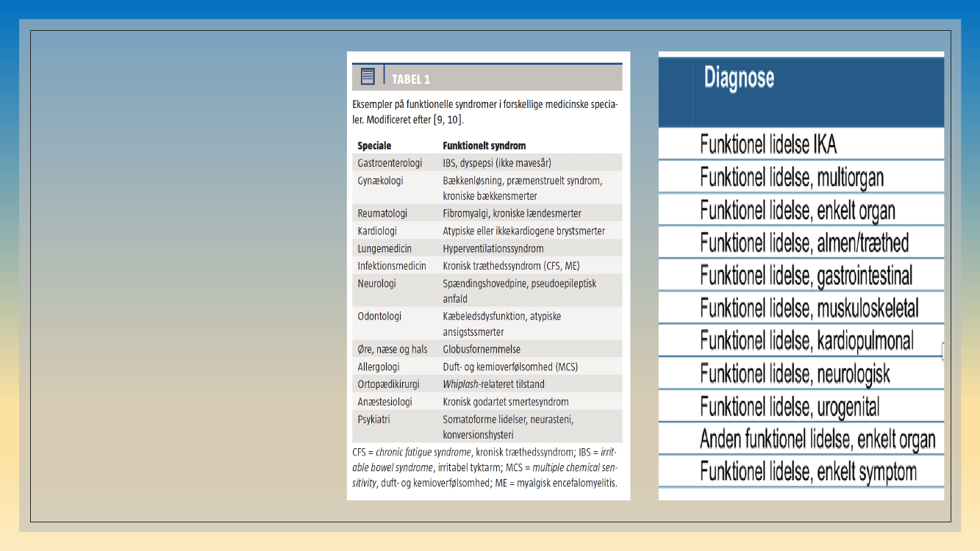Click the Psykiatri cell
Image resolution: width=980 pixels, height=551 pixels.
click(374, 419)
